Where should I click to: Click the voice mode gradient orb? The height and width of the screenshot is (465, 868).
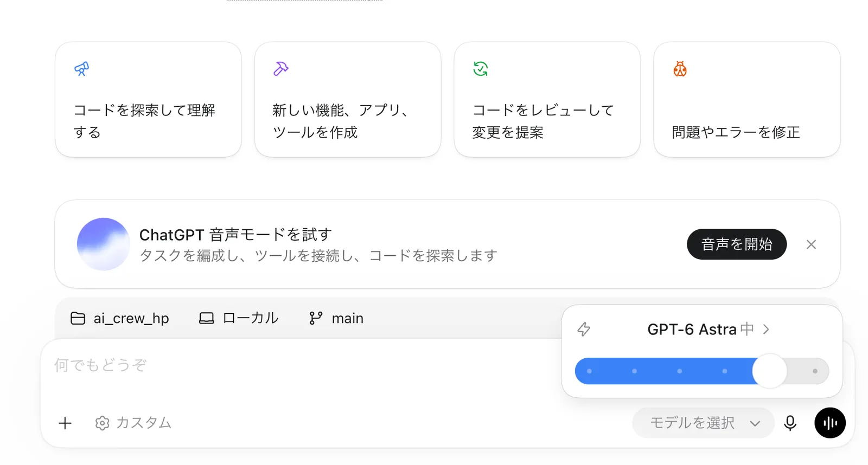(103, 244)
